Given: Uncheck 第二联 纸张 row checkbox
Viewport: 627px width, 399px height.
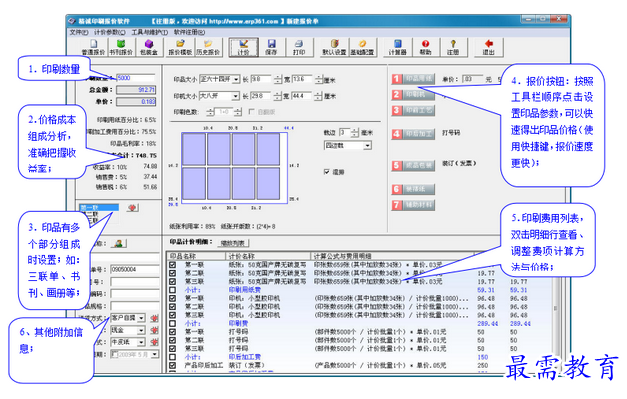Looking at the screenshot, I should coord(172,273).
